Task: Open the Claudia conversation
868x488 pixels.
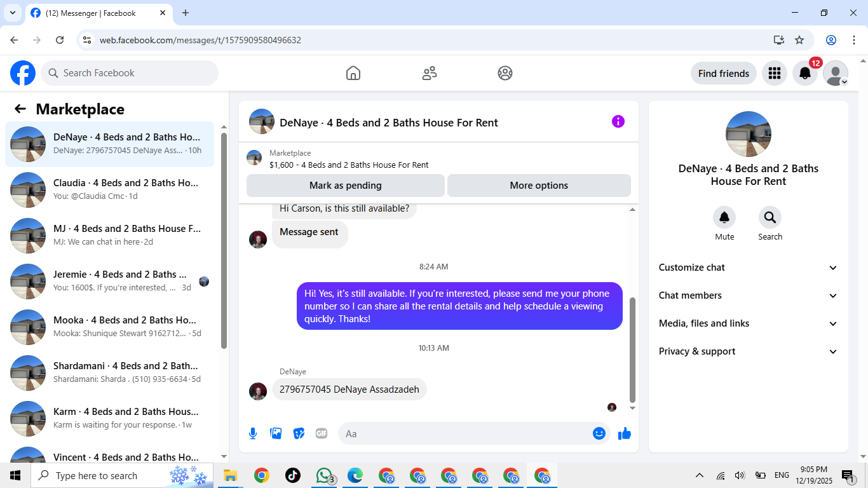Action: click(x=109, y=190)
